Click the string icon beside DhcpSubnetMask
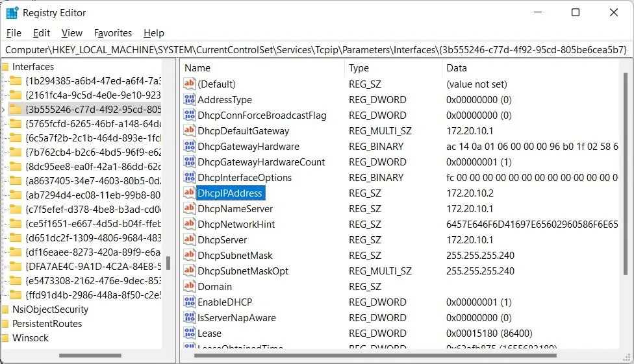Image resolution: width=634 pixels, height=364 pixels. [x=189, y=255]
